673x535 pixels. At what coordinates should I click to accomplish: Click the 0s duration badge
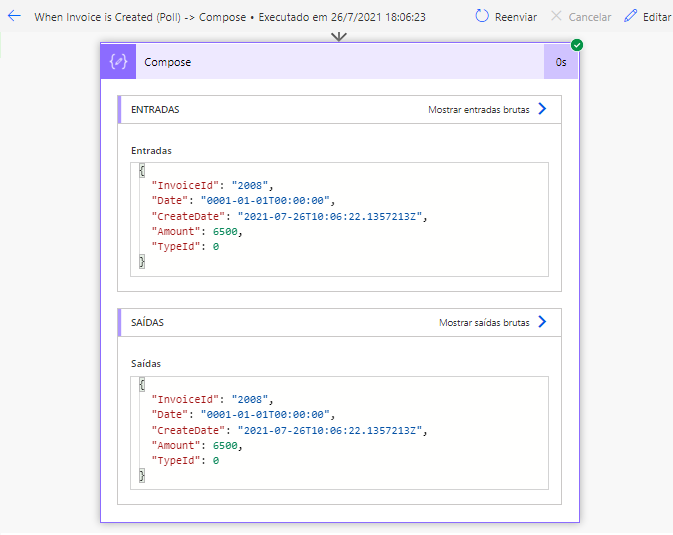coord(561,62)
